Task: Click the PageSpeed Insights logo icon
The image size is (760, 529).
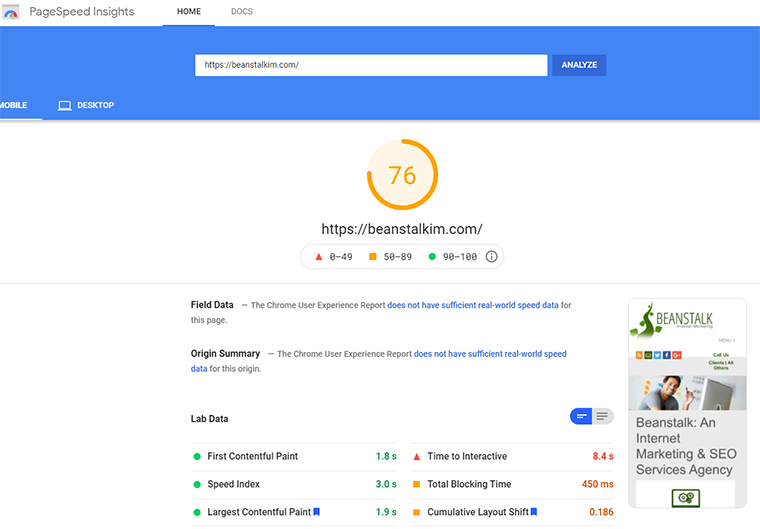Action: tap(11, 12)
